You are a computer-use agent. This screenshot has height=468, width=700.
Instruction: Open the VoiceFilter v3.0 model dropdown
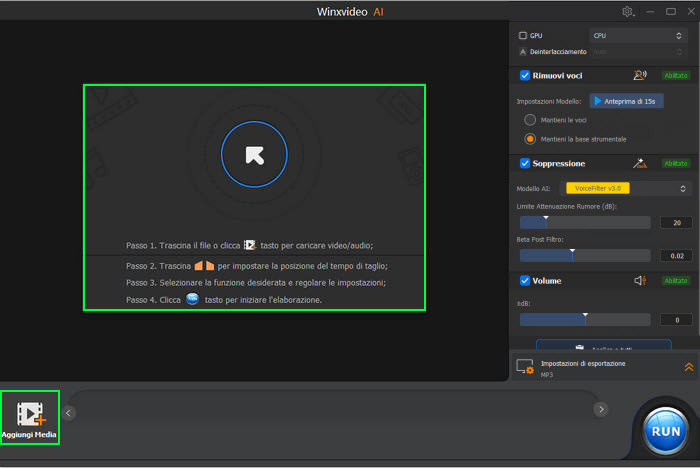628,188
